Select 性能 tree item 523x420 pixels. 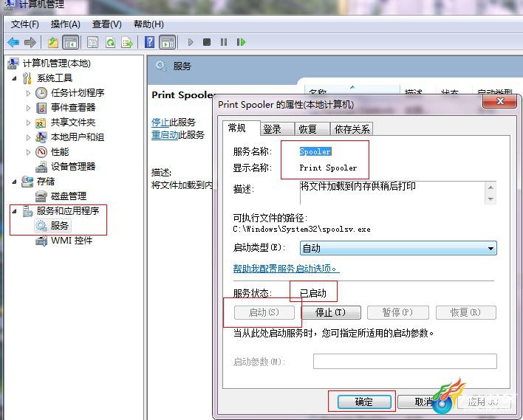(60, 152)
